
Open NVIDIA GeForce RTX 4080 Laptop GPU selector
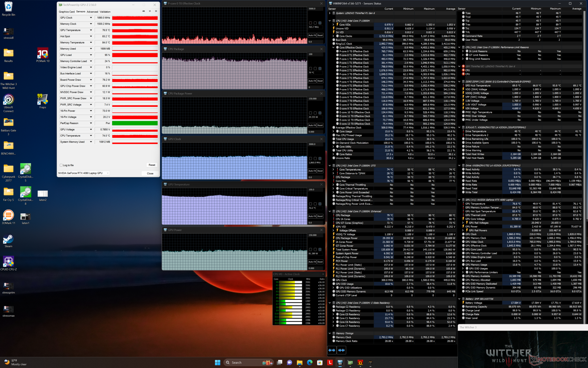(x=84, y=173)
